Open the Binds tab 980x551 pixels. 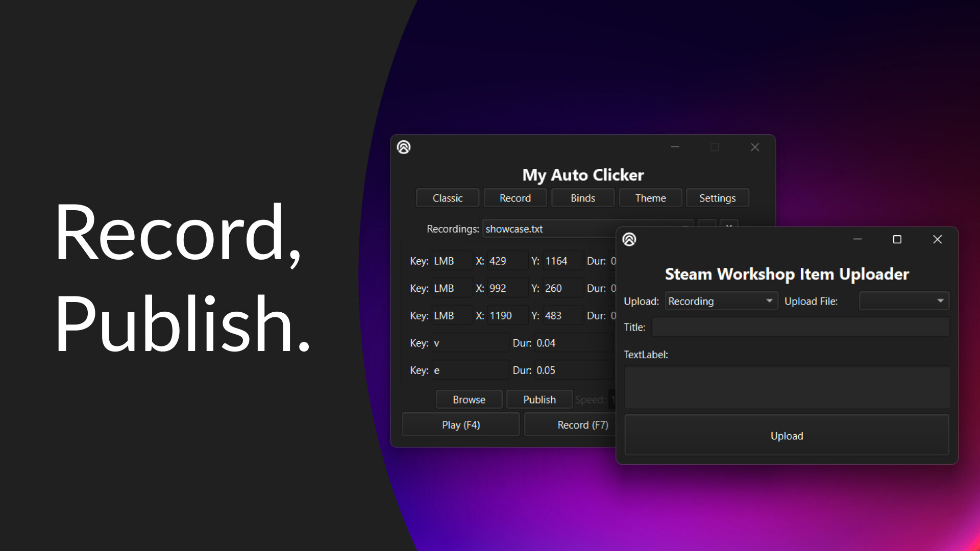point(582,198)
